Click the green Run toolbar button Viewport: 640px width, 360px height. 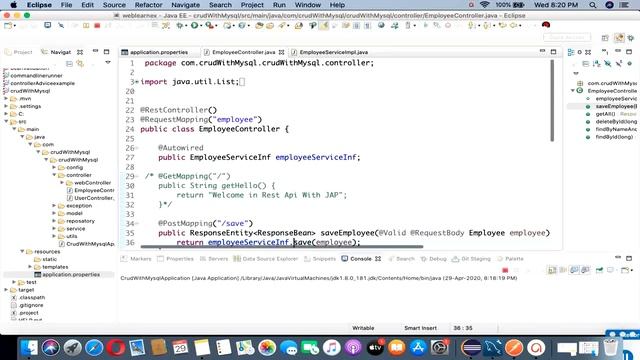click(194, 25)
